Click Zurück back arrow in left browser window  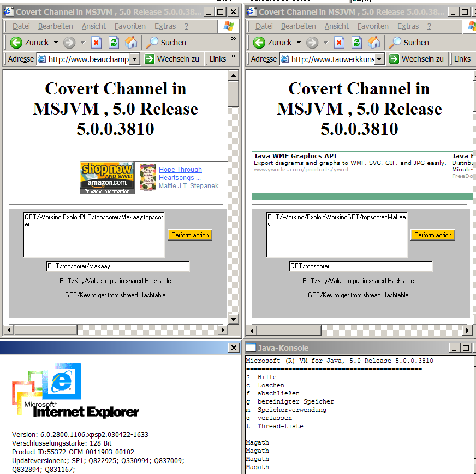(x=16, y=43)
